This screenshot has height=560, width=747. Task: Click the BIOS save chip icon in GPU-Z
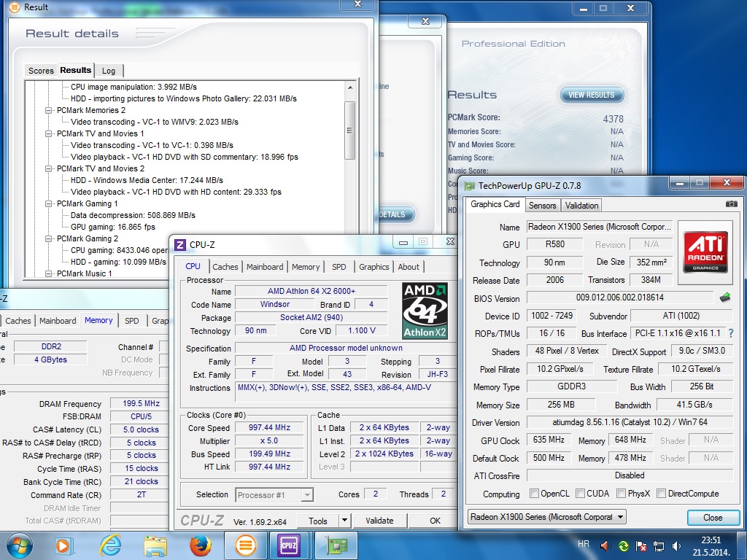(x=725, y=297)
